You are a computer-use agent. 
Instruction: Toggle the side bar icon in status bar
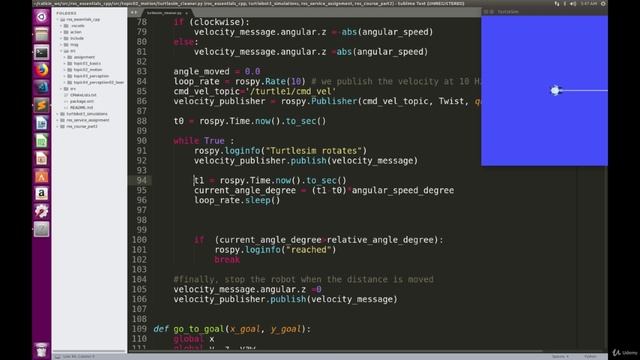[x=58, y=356]
